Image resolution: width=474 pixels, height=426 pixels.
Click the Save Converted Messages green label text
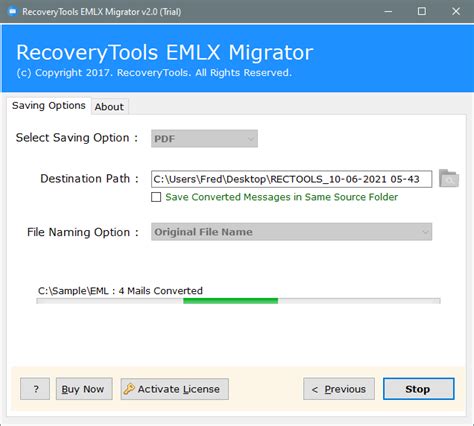click(282, 197)
